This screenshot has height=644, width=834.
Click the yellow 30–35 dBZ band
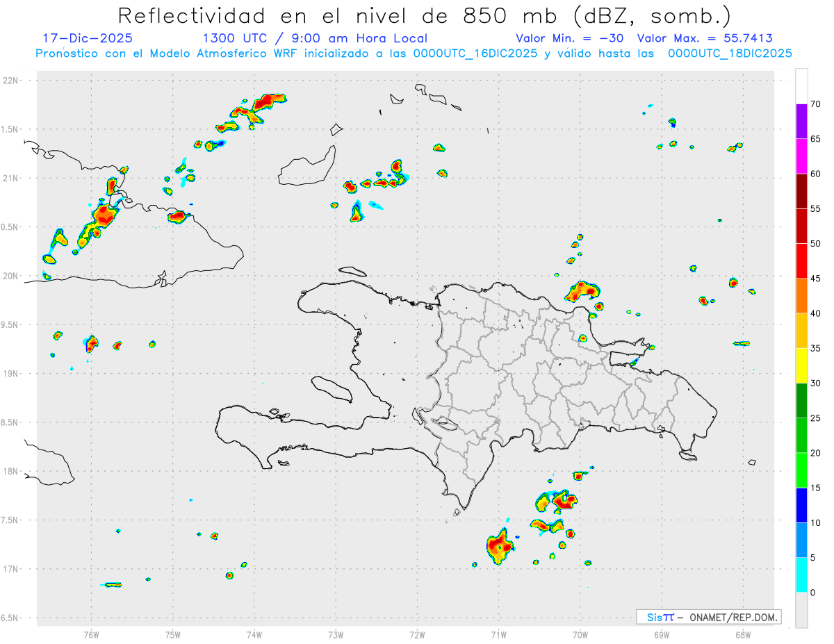(x=801, y=366)
